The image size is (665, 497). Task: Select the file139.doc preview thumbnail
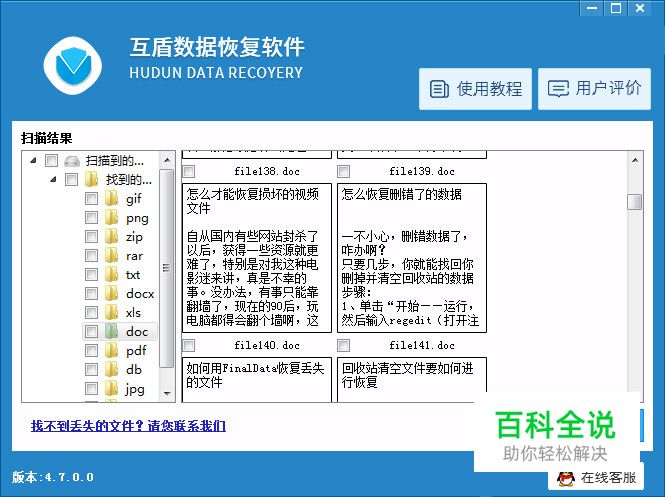point(412,258)
